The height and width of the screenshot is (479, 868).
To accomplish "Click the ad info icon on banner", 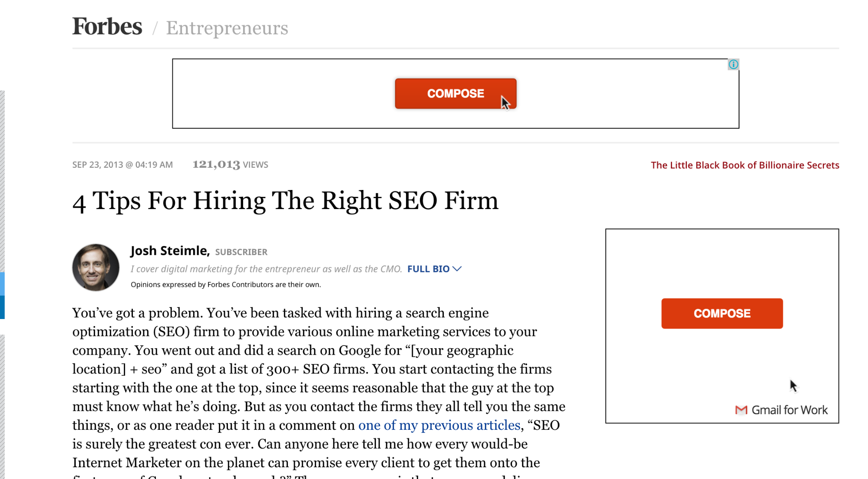I will [x=733, y=64].
